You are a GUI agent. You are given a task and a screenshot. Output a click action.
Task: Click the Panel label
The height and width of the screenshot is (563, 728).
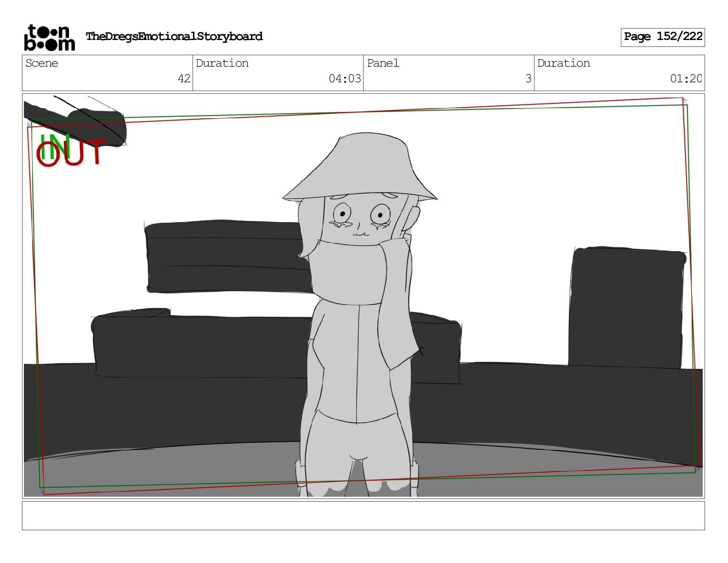click(x=383, y=63)
